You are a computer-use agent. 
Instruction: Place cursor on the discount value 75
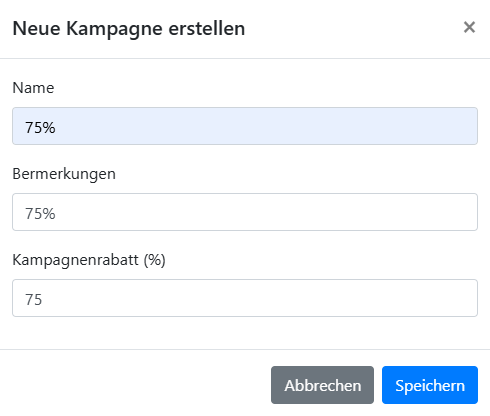point(33,299)
